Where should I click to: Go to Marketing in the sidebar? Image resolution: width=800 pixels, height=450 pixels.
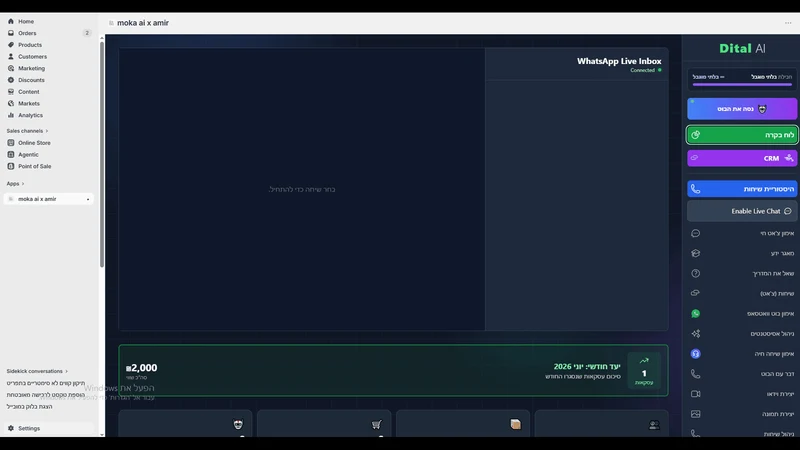click(x=49, y=68)
